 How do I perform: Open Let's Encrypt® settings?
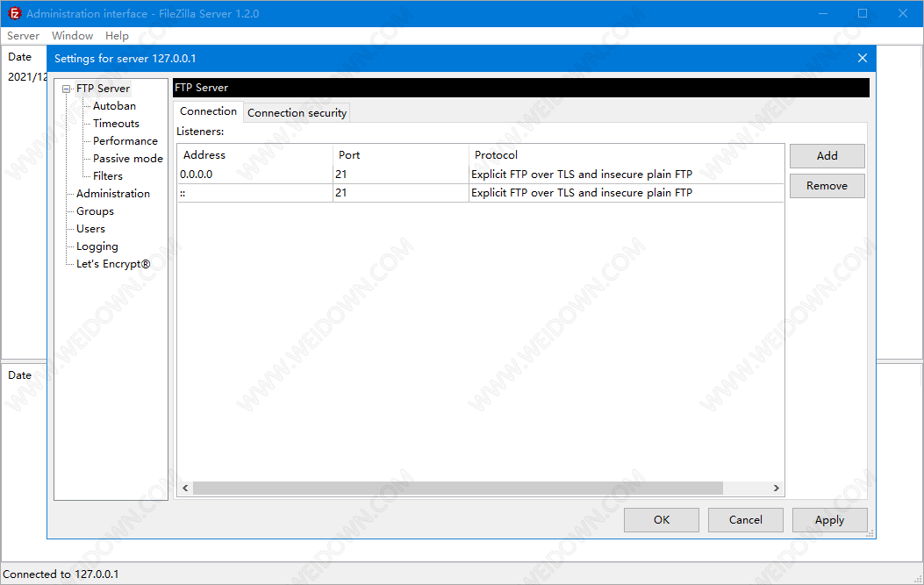[x=113, y=264]
